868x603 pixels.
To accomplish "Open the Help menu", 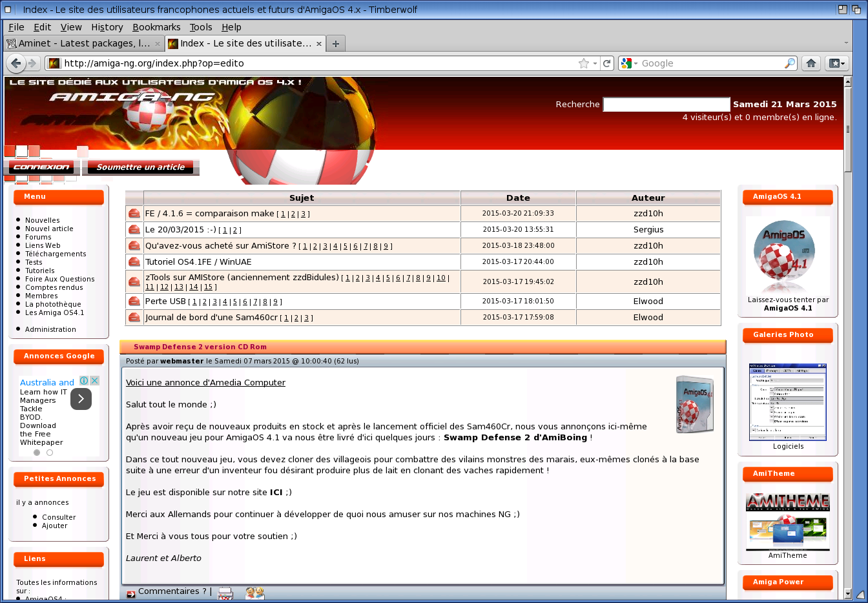I will [231, 27].
